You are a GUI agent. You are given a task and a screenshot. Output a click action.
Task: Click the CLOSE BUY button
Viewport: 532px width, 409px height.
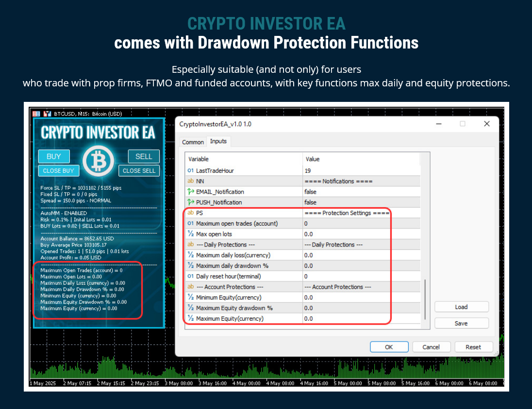coord(58,171)
